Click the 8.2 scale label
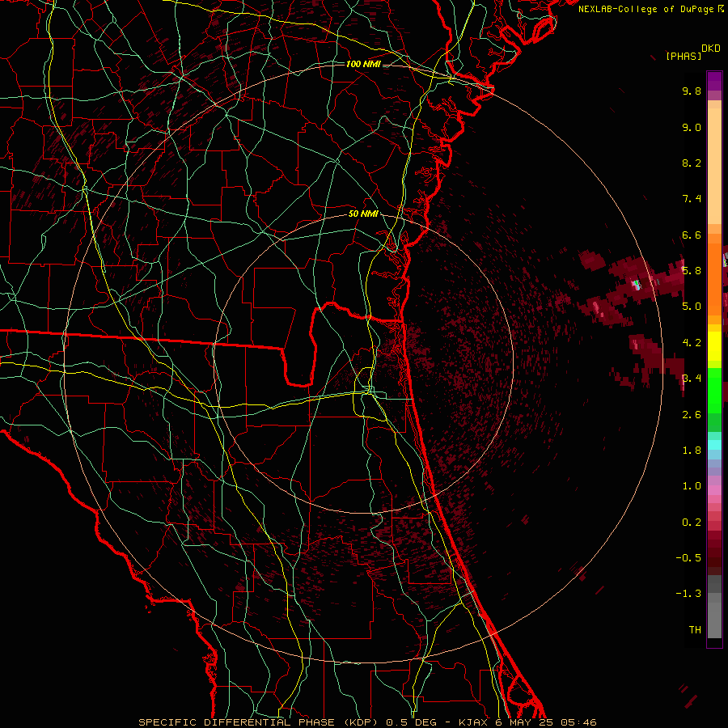The height and width of the screenshot is (728, 728). coord(692,163)
